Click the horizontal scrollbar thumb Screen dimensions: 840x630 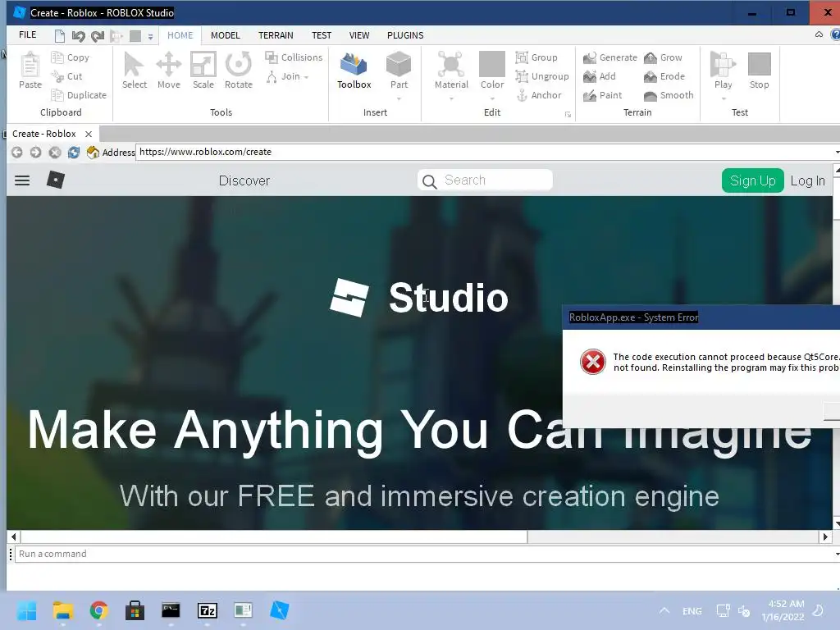[274, 536]
